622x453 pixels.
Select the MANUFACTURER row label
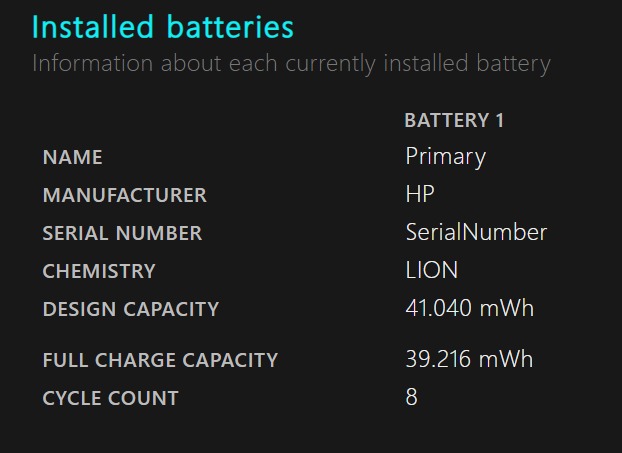coord(124,196)
